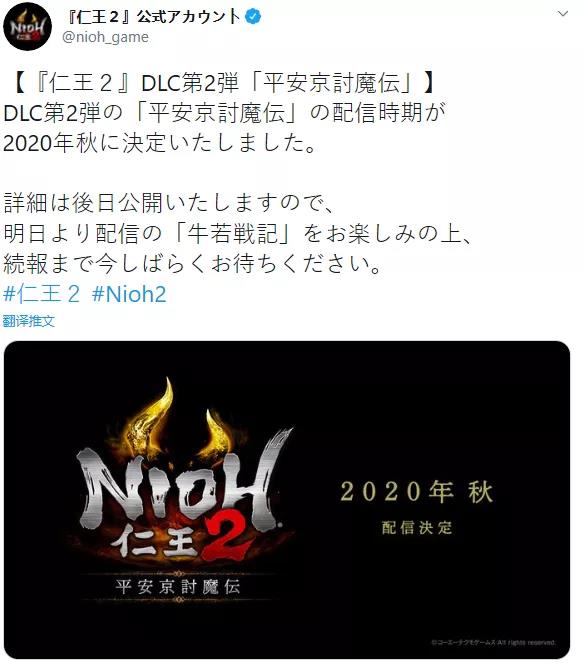
Task: Click the tweet headline 【『仁王2』DLC第2弾】 line
Action: 221,83
